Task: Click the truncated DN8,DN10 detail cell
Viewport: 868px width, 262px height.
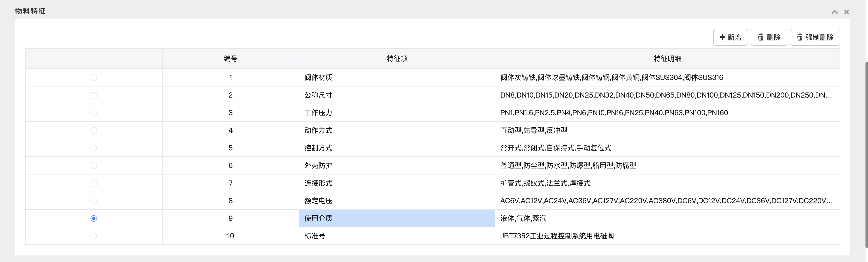Action: (666, 95)
